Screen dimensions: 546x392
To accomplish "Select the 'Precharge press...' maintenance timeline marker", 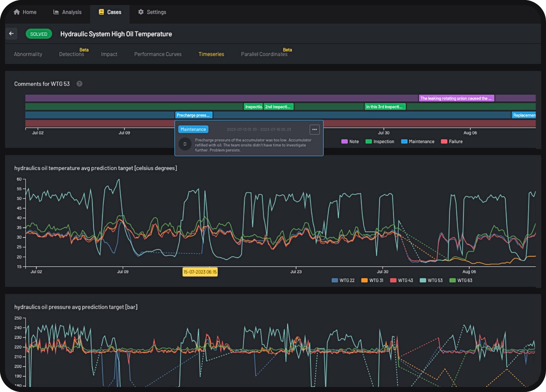I will tap(193, 115).
